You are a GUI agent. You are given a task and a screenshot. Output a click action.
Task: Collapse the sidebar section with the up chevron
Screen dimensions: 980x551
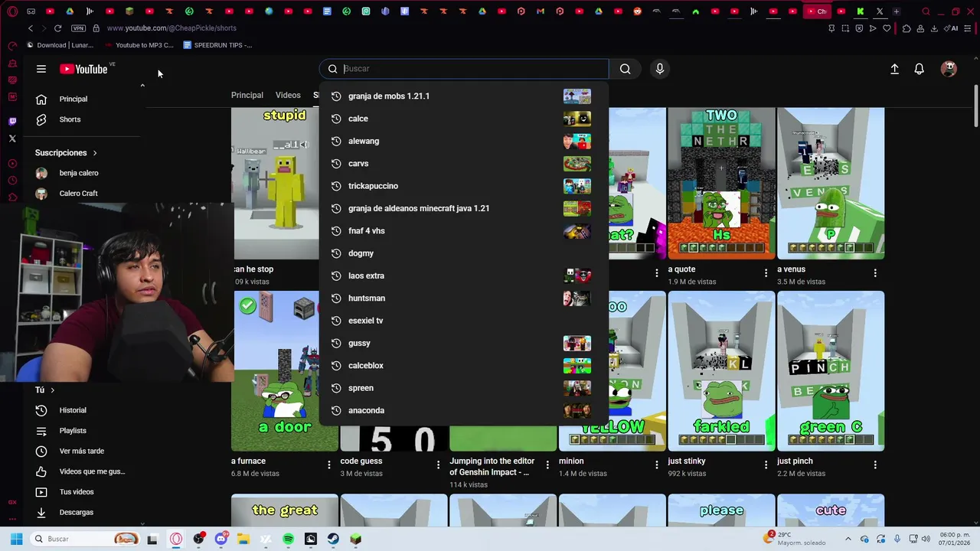click(142, 85)
